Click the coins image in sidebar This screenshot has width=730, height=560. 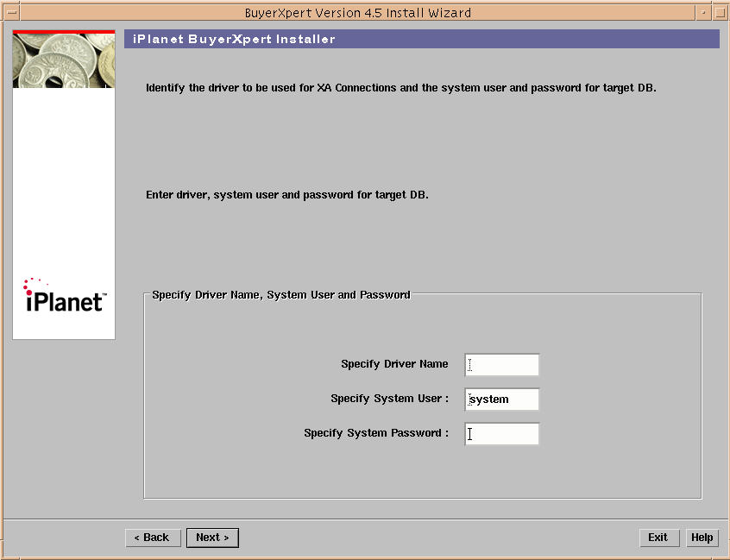coord(64,60)
